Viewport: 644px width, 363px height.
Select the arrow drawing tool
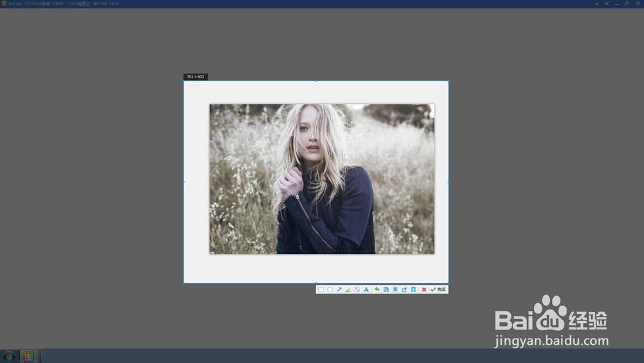(x=339, y=289)
